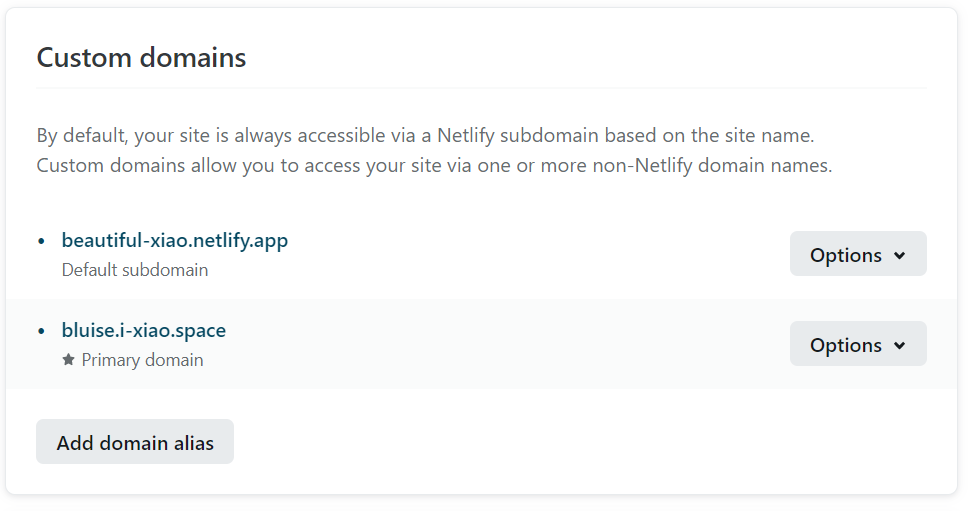
Task: Click the chevron arrow in the default subdomain Options
Action: coord(899,255)
